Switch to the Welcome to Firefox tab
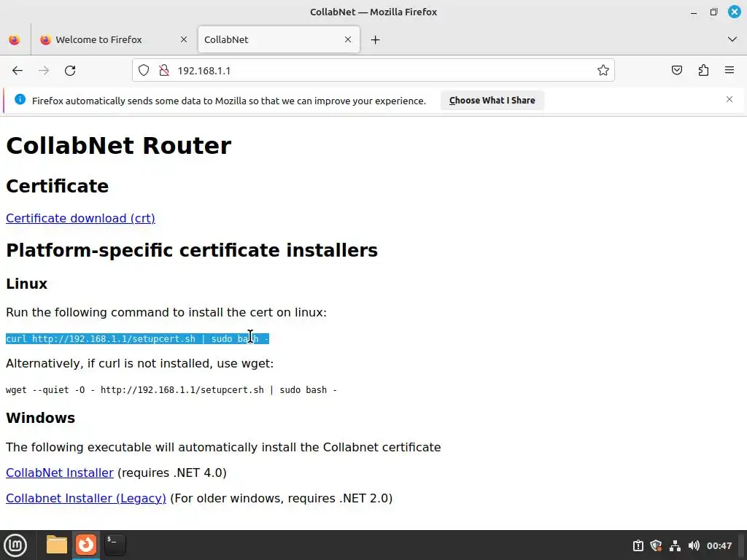Image resolution: width=747 pixels, height=560 pixels. (113, 39)
